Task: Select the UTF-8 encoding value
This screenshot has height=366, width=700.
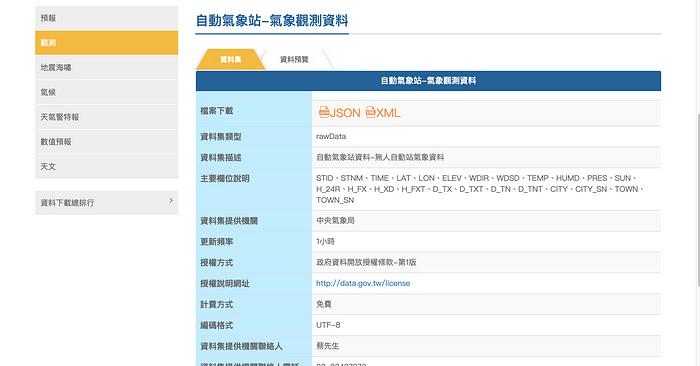Action: click(x=328, y=325)
